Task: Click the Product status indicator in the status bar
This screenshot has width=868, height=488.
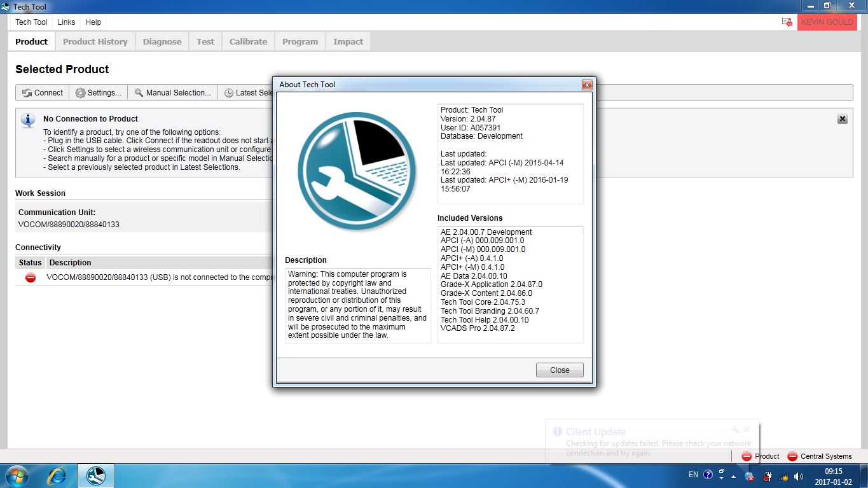Action: [761, 456]
